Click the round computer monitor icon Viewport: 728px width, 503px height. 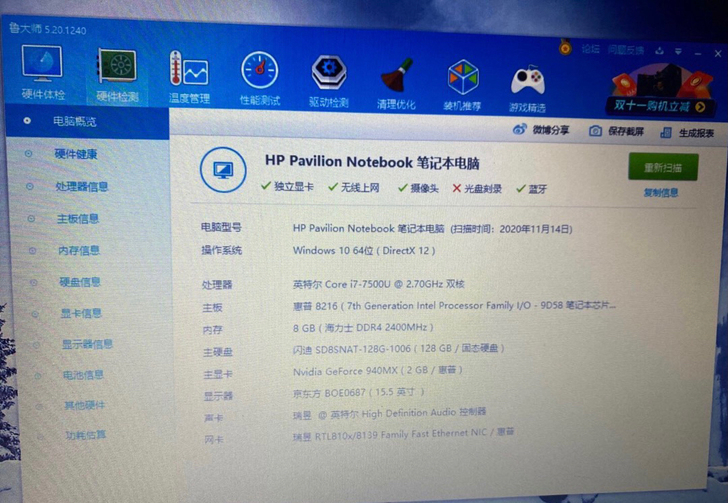click(x=223, y=170)
